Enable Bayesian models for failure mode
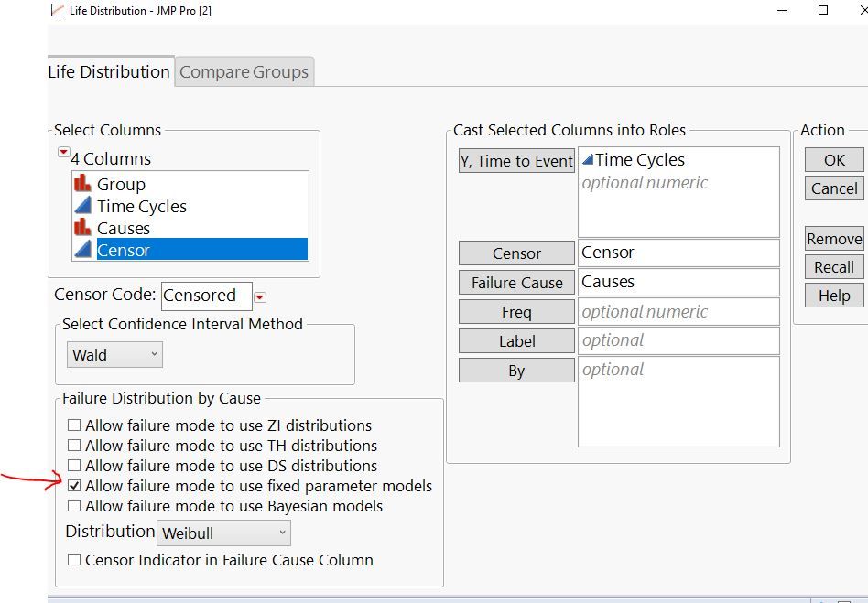 tap(74, 506)
